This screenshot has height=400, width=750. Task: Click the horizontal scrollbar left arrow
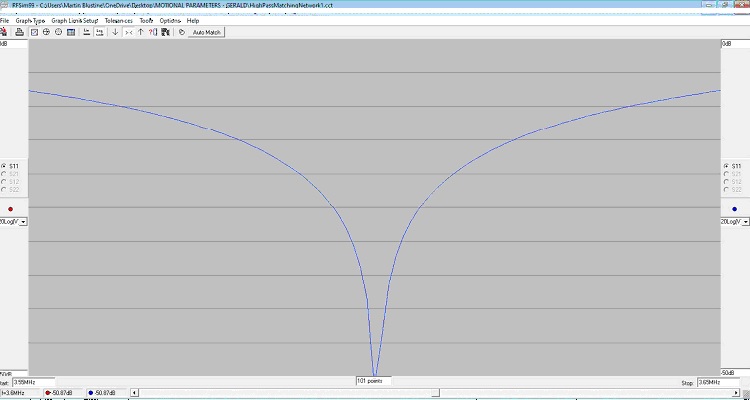pos(134,393)
